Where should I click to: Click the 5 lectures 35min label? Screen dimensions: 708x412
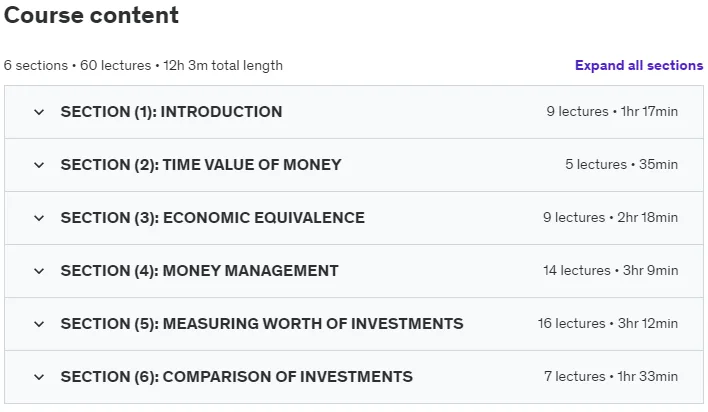621,164
